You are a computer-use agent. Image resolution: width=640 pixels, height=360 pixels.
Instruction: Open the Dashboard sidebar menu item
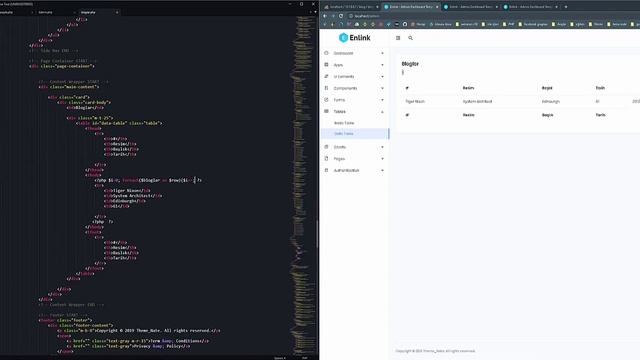354,53
